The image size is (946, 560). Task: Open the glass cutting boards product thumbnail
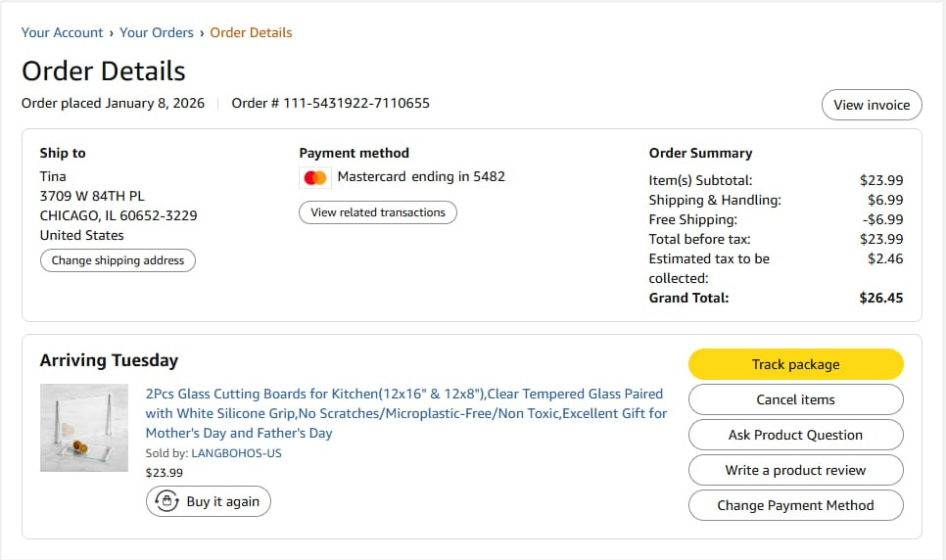(x=84, y=428)
